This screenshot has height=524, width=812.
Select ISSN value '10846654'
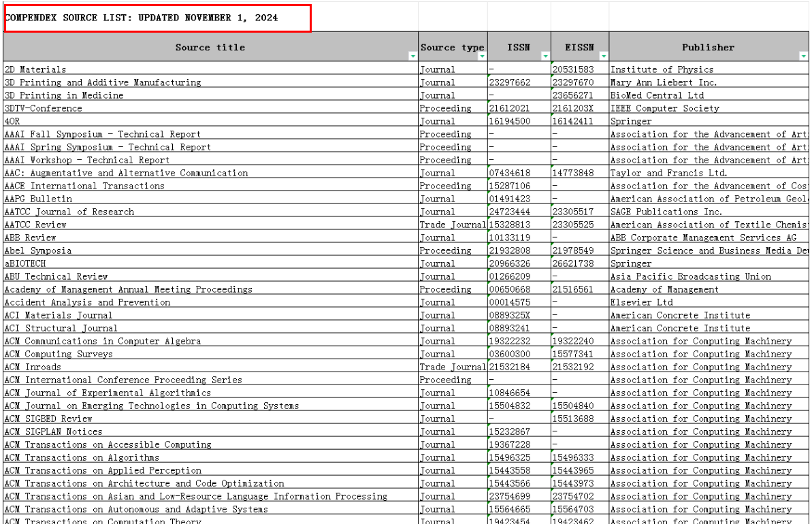coord(519,393)
